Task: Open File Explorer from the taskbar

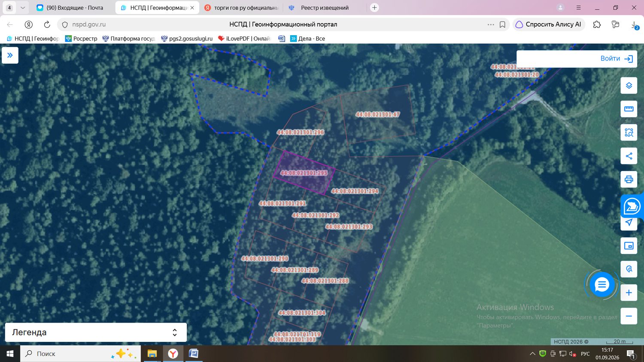Action: click(152, 354)
